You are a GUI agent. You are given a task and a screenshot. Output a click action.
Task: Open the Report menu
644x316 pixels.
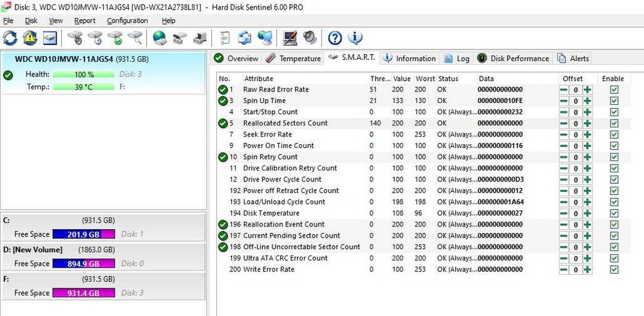click(x=85, y=21)
